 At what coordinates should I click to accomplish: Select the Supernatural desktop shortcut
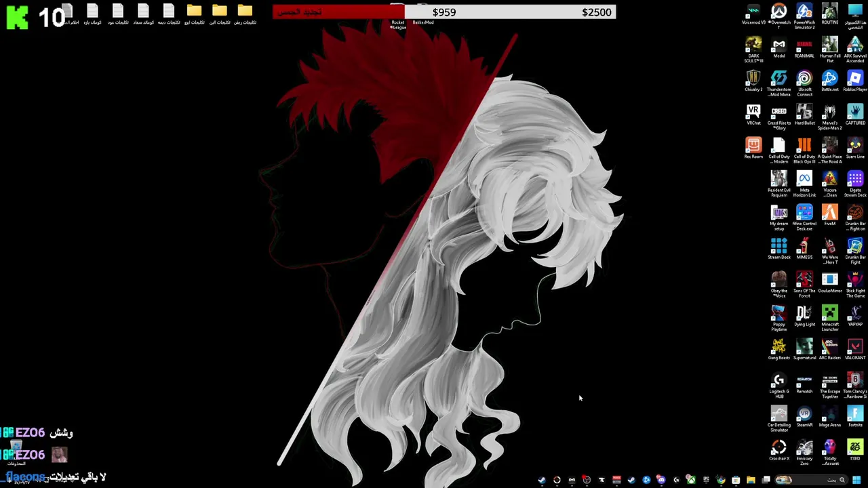[x=804, y=350]
